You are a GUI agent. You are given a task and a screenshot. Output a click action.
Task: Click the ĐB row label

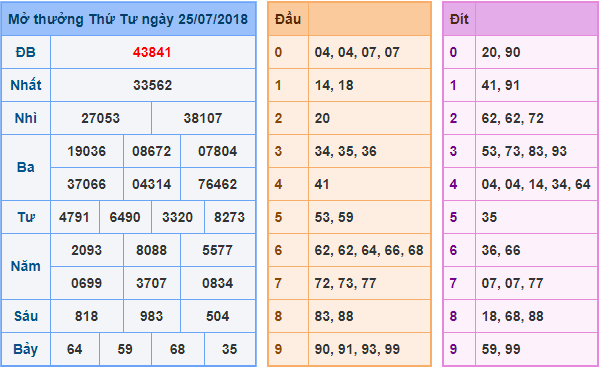click(26, 52)
